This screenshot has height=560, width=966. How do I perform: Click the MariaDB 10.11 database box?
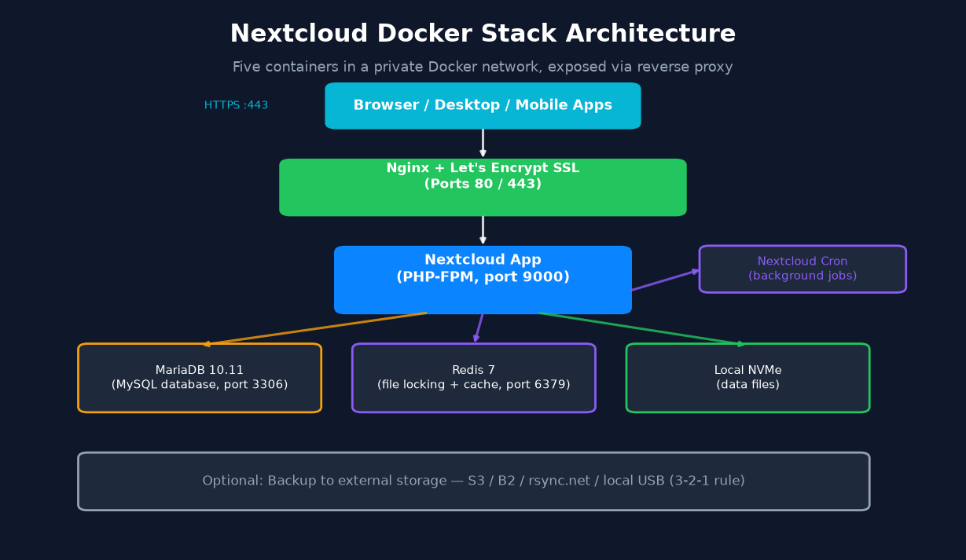[x=200, y=378]
